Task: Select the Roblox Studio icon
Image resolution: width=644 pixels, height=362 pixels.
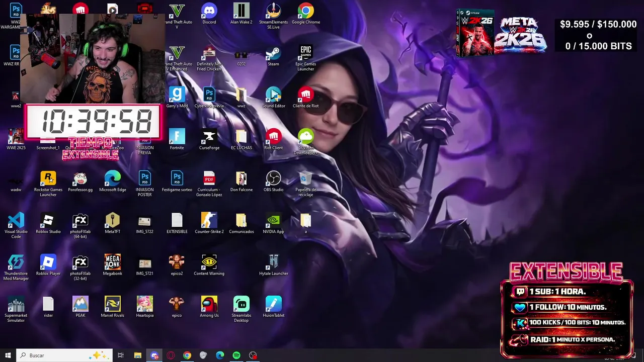Action: (48, 224)
